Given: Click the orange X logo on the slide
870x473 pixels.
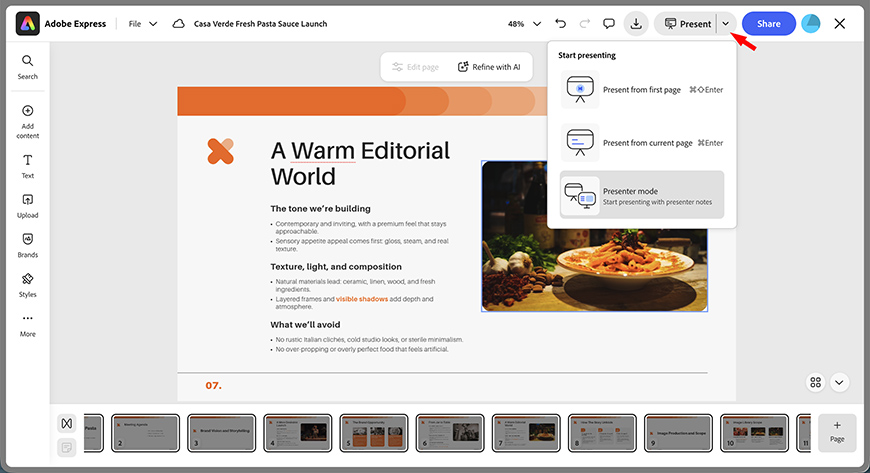Looking at the screenshot, I should pos(220,151).
